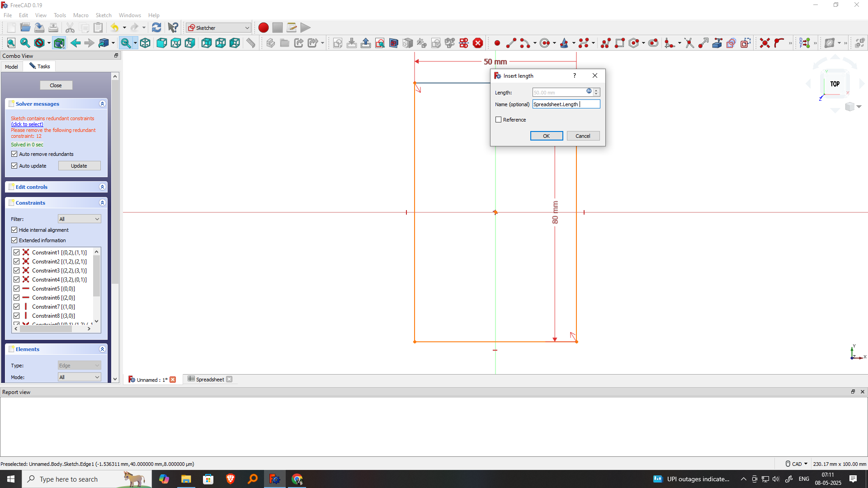The height and width of the screenshot is (488, 868).
Task: Open the Elements Mode dropdown
Action: click(x=79, y=377)
